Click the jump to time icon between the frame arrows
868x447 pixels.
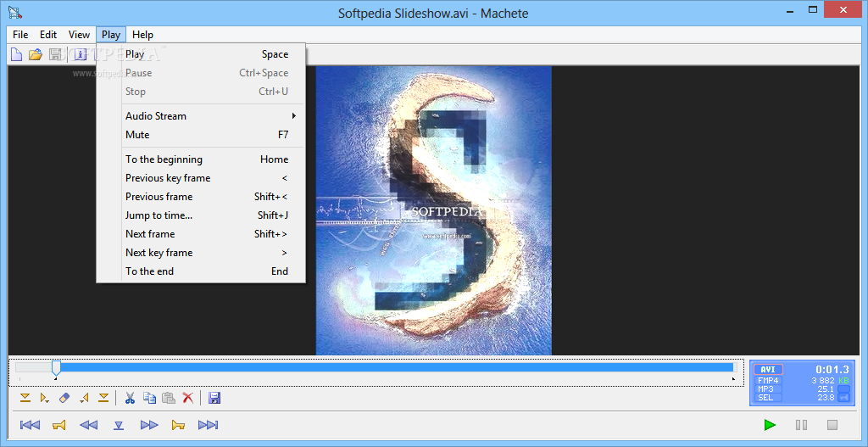119,426
